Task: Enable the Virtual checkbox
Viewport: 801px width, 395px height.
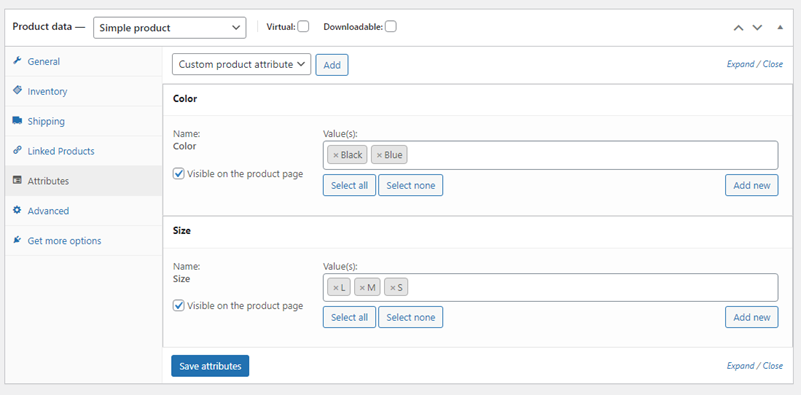Action: [x=303, y=27]
